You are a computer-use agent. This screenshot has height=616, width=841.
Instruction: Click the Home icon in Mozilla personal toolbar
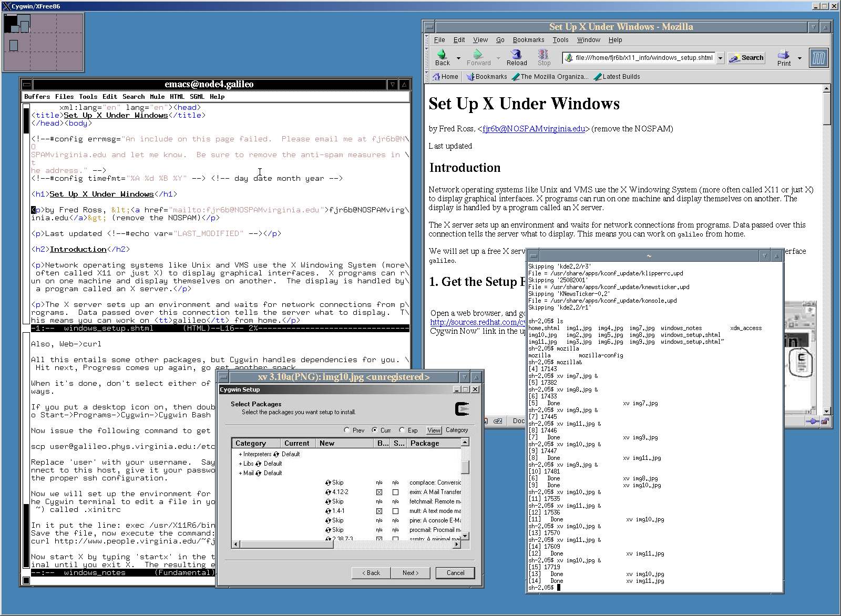436,77
